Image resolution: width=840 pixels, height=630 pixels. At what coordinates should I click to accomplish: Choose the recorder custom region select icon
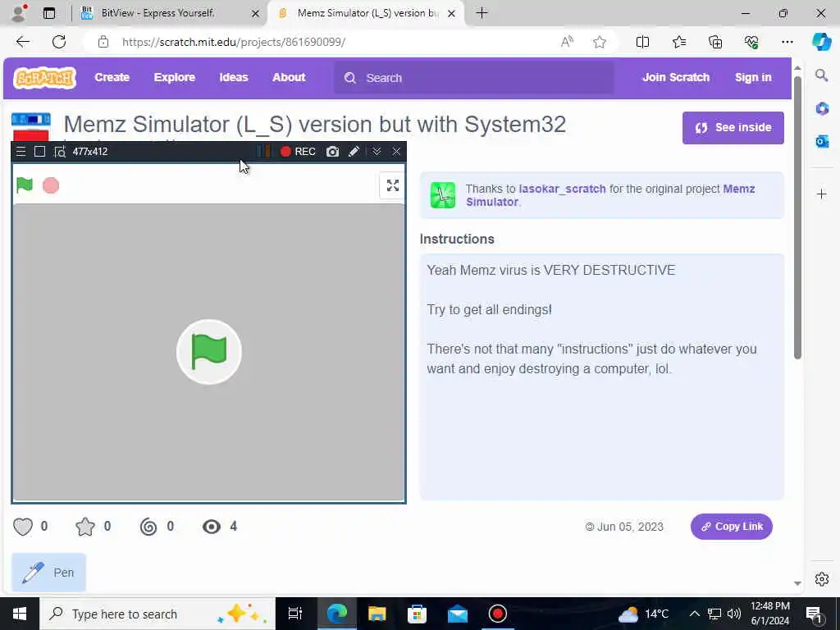pyautogui.click(x=59, y=152)
